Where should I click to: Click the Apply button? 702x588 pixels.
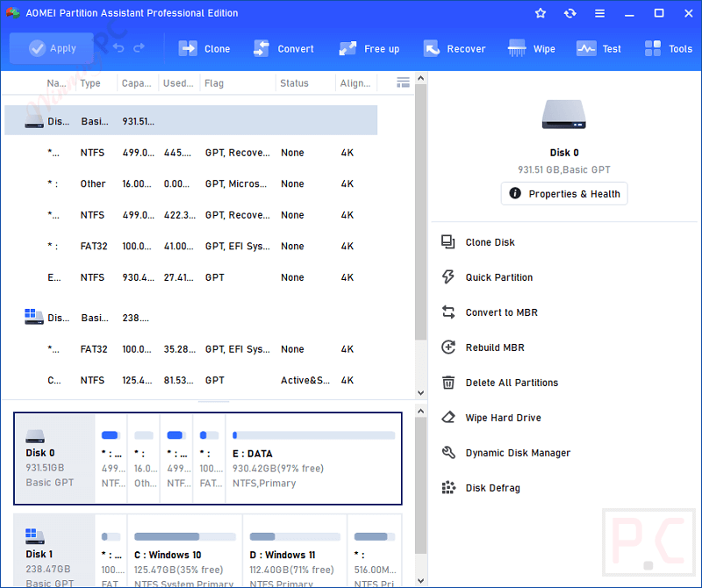point(51,49)
